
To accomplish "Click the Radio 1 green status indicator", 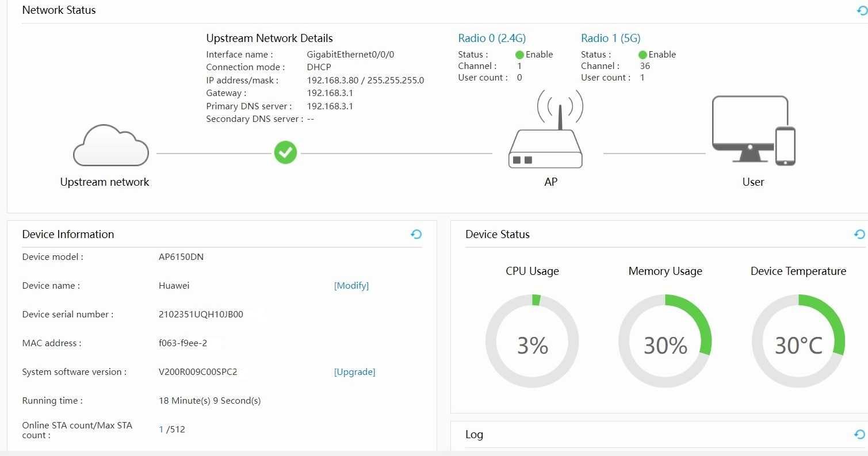I will [643, 55].
